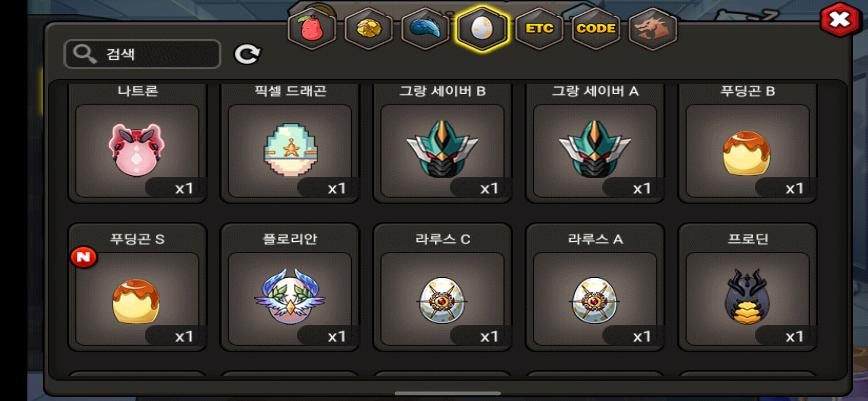868x401 pixels.
Task: Choose the 그랑 세이버 B helmet
Action: point(443,143)
